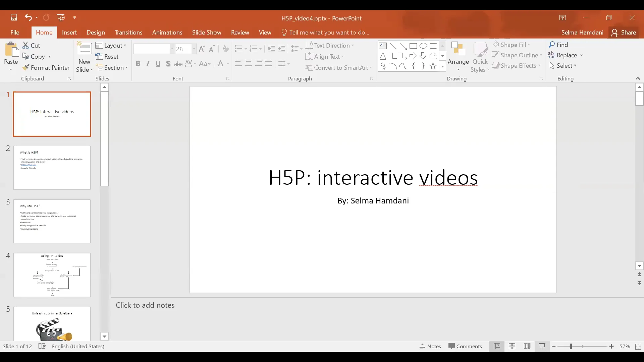Image resolution: width=644 pixels, height=362 pixels.
Task: Start presentation from beginning via quick access icon
Action: click(61, 17)
